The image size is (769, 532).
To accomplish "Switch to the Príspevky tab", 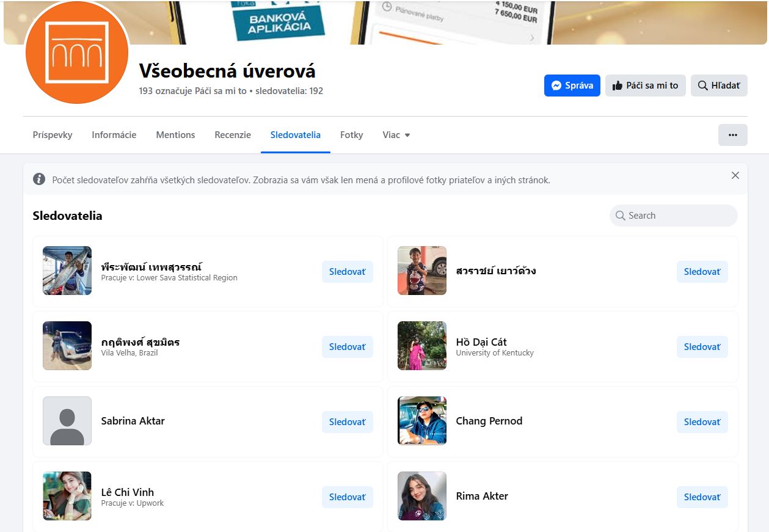I will [53, 135].
